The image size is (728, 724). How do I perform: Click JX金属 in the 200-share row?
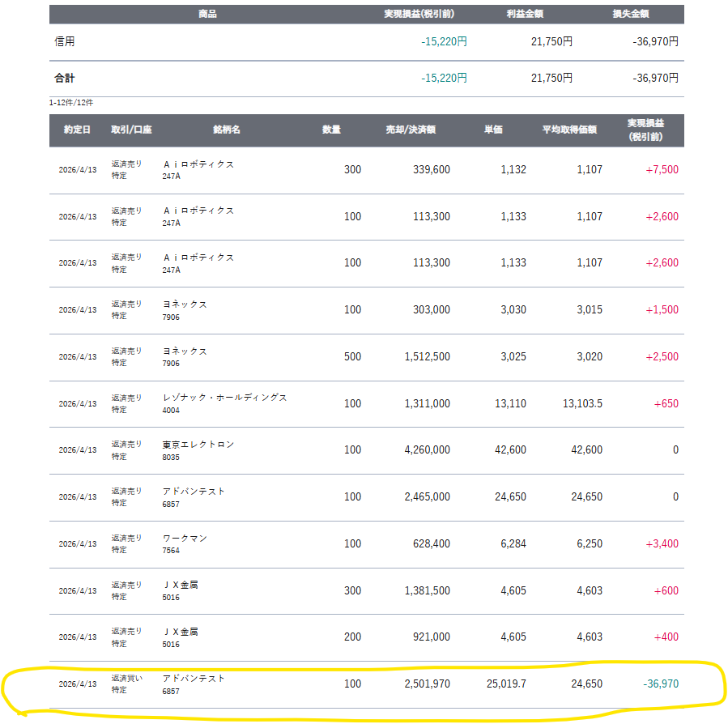tap(181, 631)
